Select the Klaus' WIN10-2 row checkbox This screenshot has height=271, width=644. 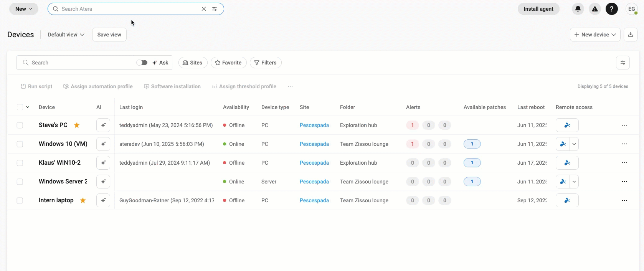click(20, 163)
